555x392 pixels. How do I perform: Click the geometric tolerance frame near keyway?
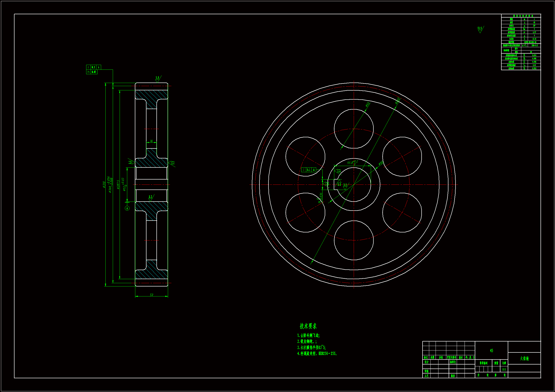point(308,170)
